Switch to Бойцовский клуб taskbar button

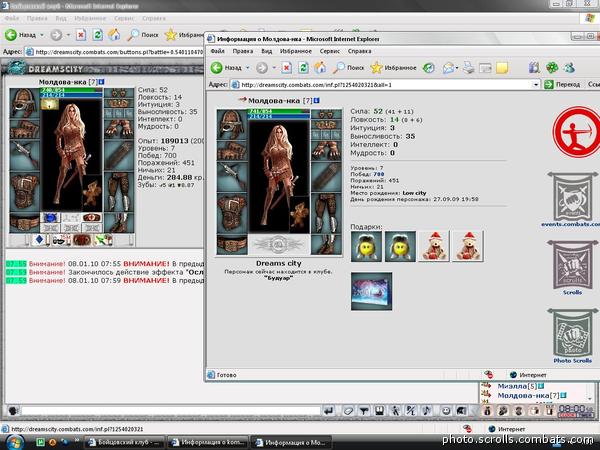tap(125, 442)
